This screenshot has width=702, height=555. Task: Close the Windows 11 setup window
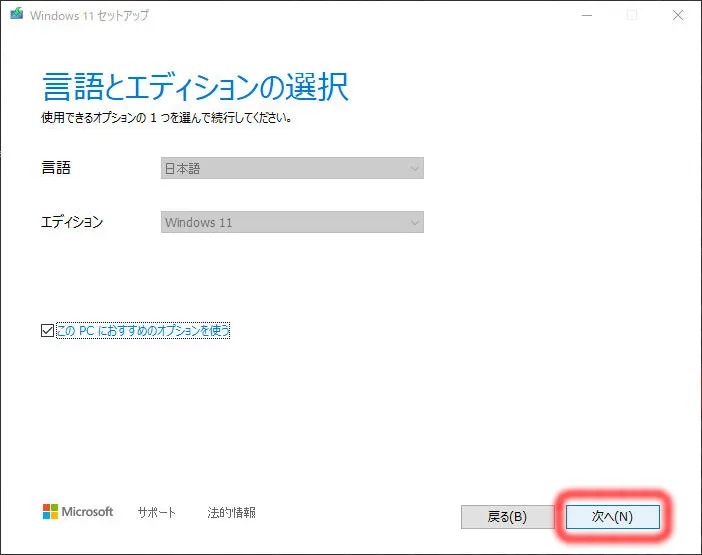tap(678, 16)
